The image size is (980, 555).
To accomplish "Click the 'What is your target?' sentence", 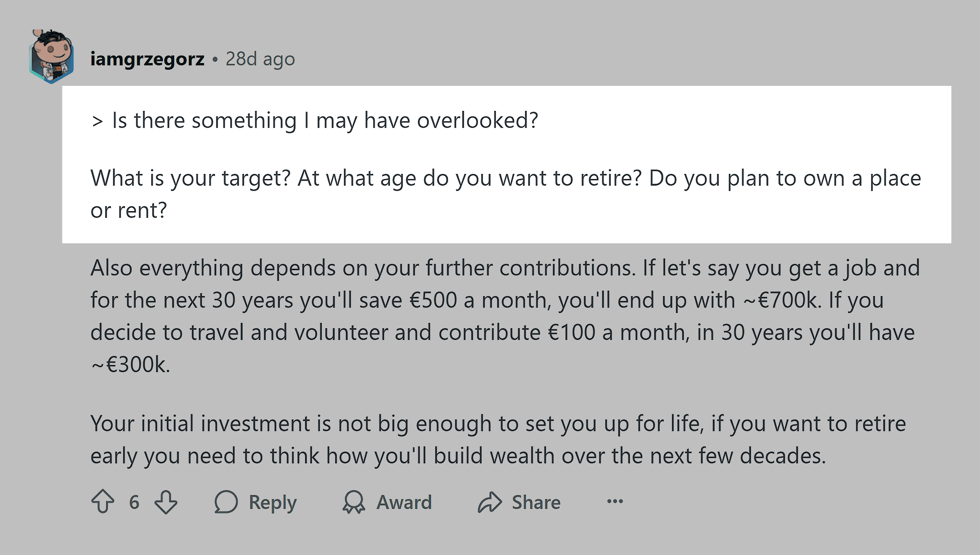I will pyautogui.click(x=191, y=178).
